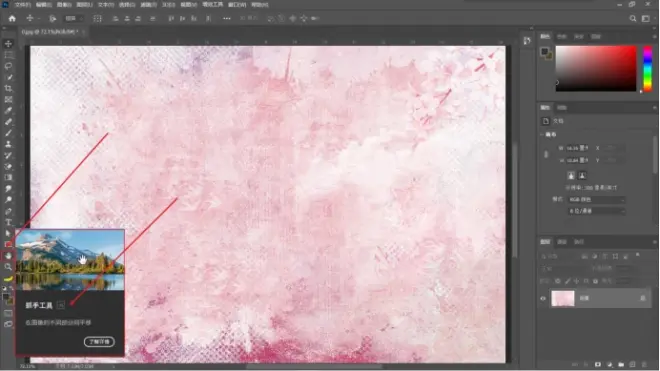
Task: Toggle lock all in Layers panel
Action: (595, 281)
